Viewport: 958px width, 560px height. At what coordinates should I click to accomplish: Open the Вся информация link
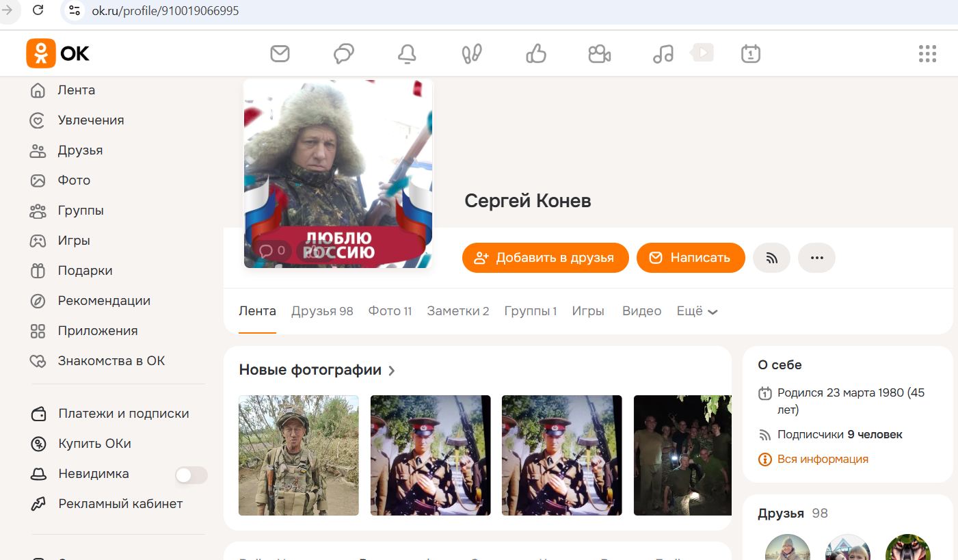pyautogui.click(x=823, y=459)
